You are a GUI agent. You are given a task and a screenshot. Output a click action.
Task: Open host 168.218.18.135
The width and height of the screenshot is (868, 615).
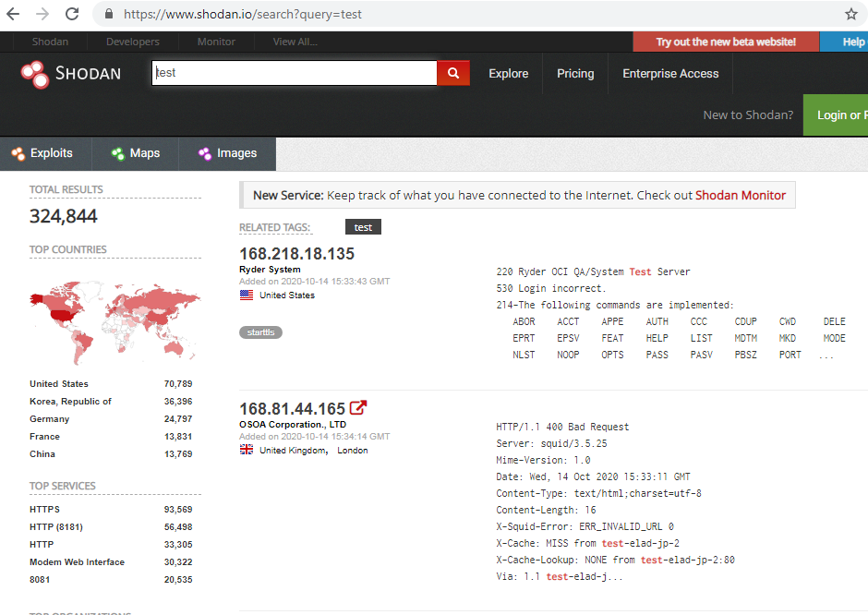296,254
